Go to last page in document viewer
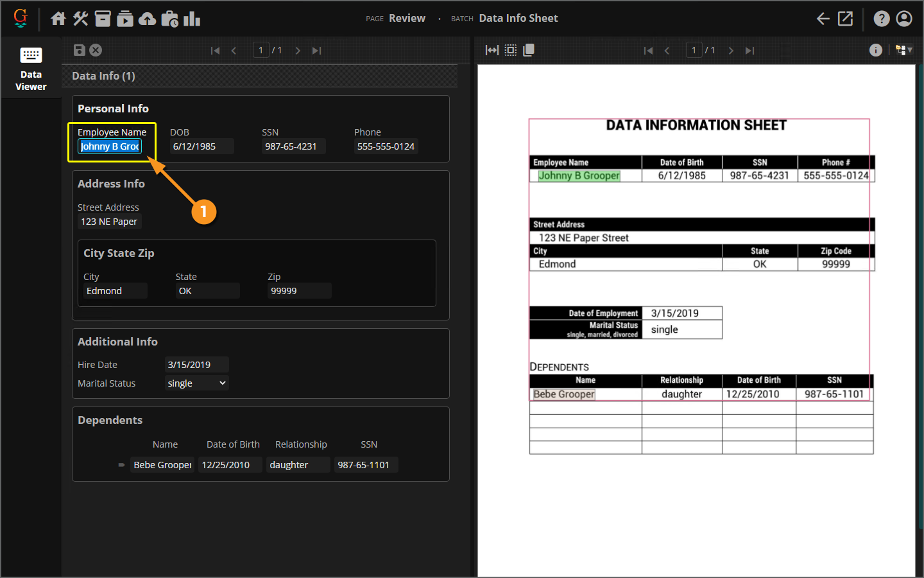Viewport: 924px width, 578px height. (x=749, y=50)
